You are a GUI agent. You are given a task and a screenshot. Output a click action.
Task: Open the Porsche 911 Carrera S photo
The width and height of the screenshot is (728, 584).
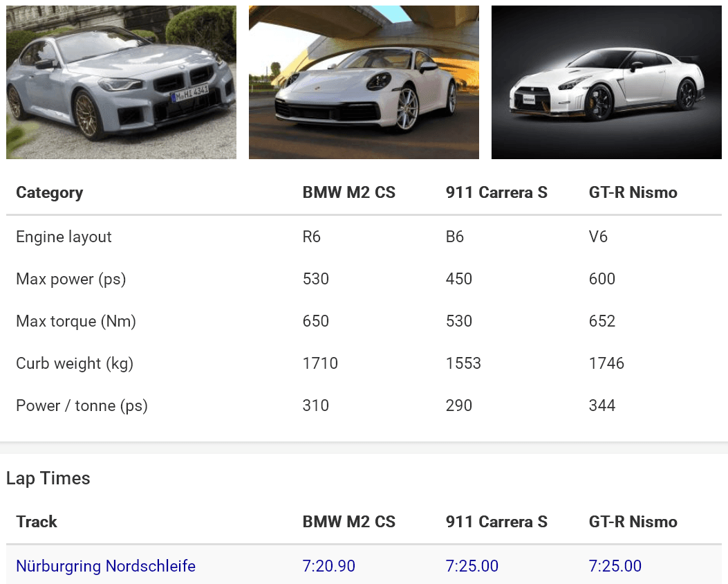pyautogui.click(x=364, y=82)
